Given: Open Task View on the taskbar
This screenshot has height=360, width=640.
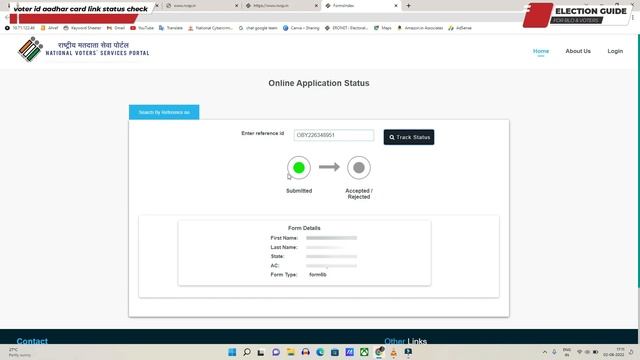Looking at the screenshot, I should point(260,352).
